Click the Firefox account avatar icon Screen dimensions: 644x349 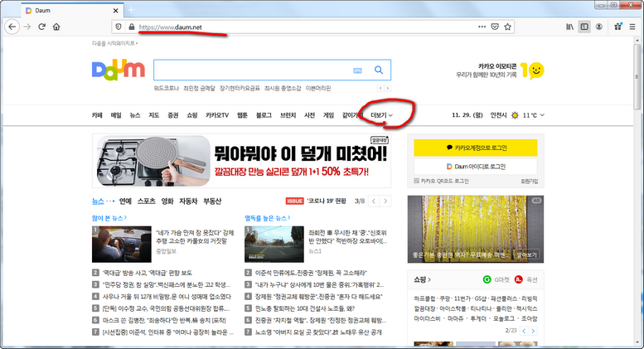coord(598,27)
